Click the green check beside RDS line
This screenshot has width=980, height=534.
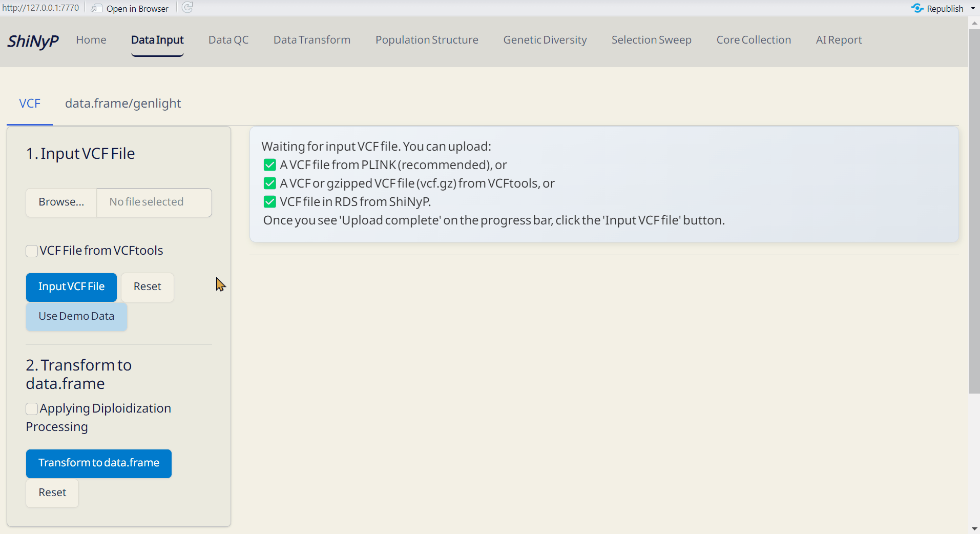click(x=269, y=202)
